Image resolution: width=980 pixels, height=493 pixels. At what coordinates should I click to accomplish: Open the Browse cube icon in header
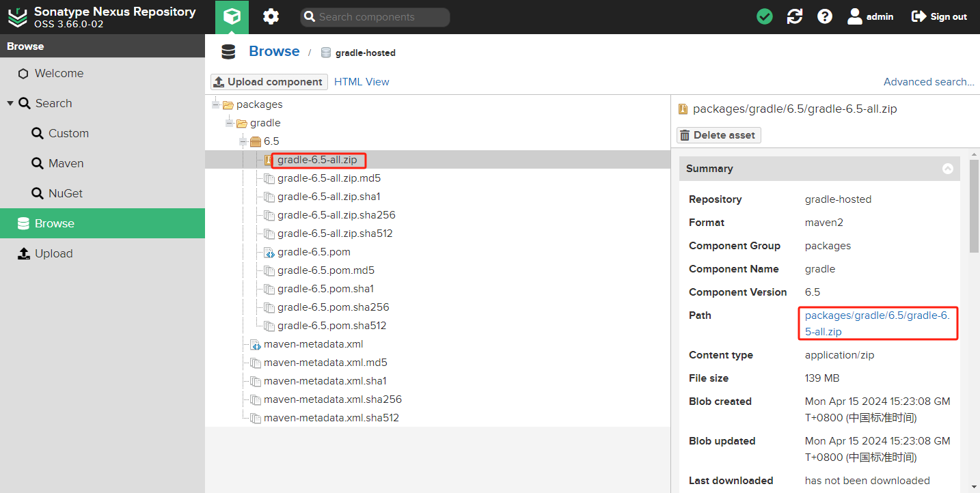tap(232, 17)
